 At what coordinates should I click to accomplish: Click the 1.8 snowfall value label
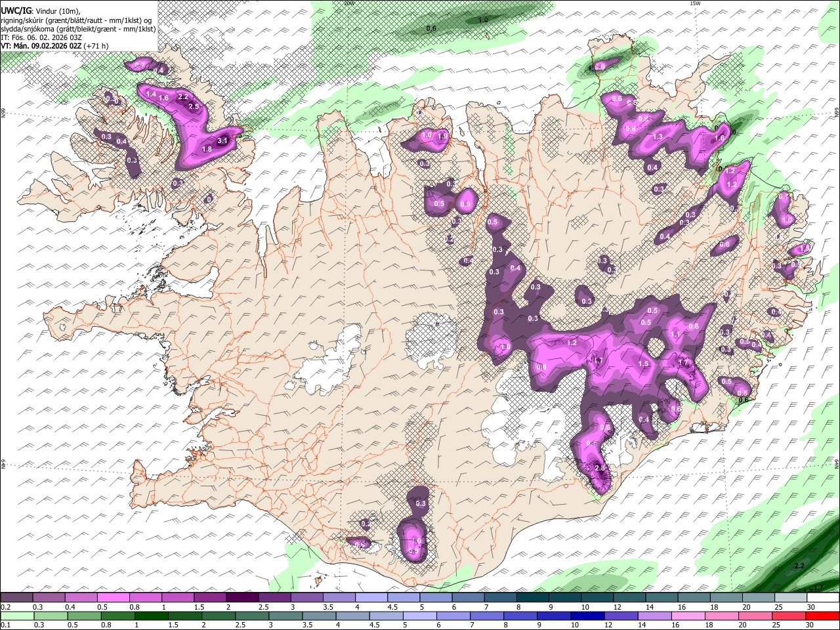tap(207, 150)
